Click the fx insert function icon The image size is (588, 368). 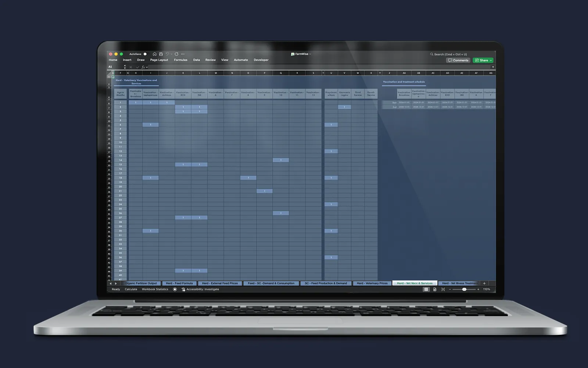tap(143, 67)
